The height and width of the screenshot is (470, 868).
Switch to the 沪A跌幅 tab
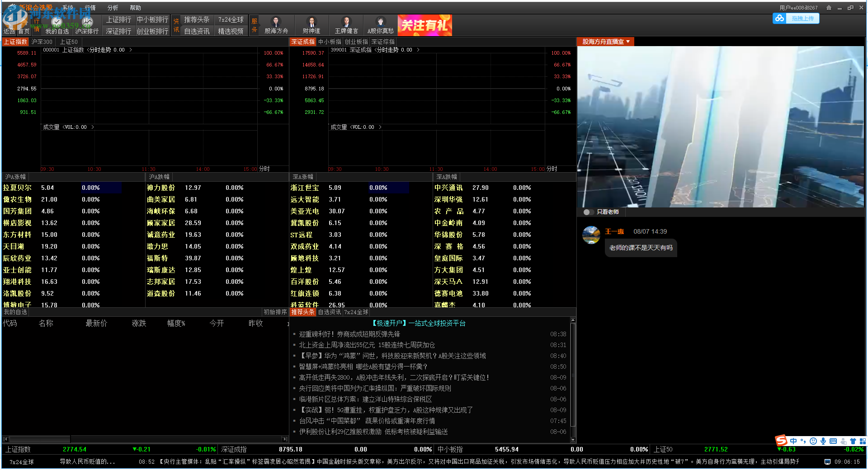159,177
